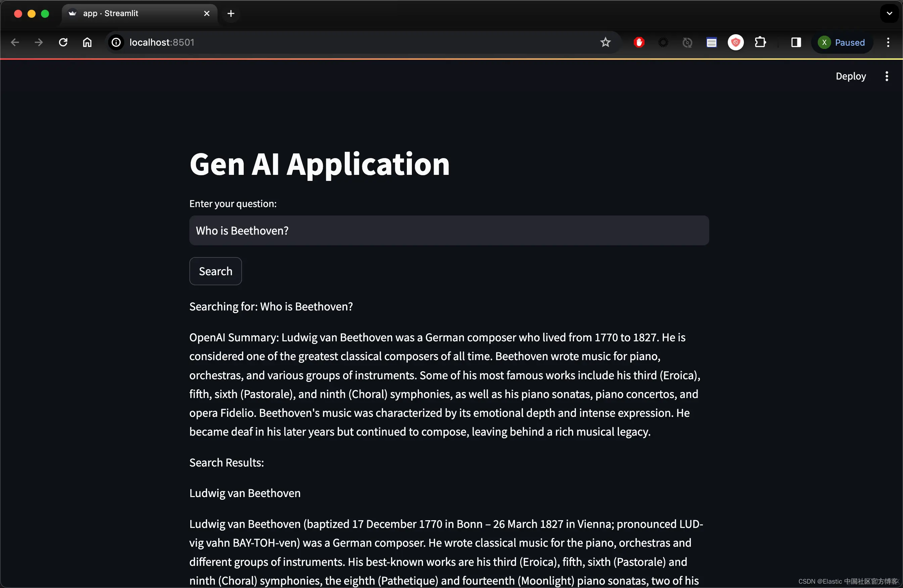Expand the tab search chevron

[889, 13]
